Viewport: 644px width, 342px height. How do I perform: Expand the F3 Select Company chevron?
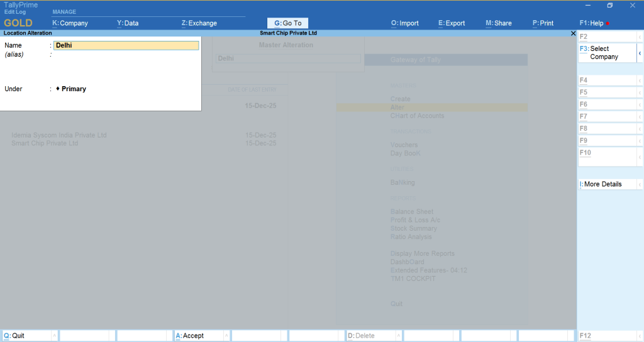(640, 53)
